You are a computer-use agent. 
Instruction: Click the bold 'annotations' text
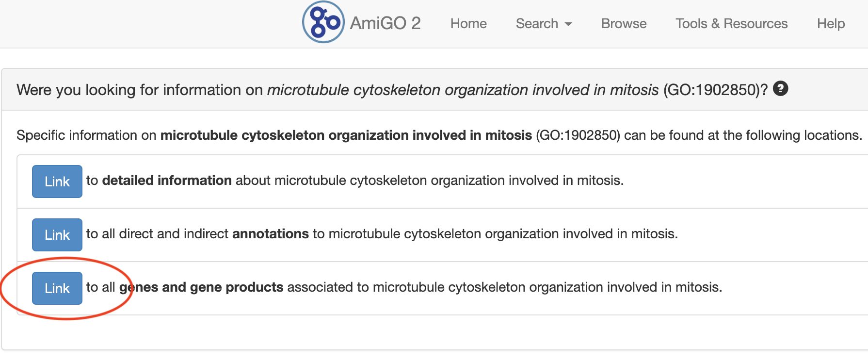[270, 234]
